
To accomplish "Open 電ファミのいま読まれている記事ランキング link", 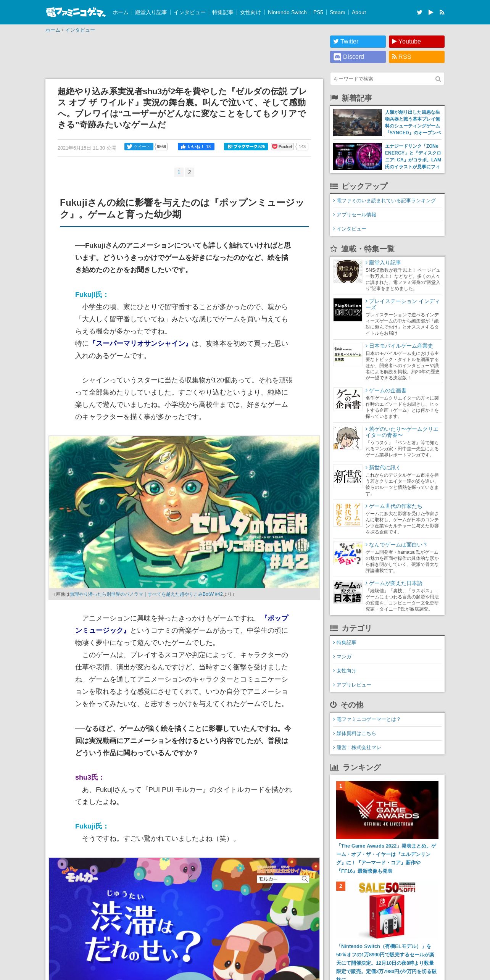I will pos(386,201).
